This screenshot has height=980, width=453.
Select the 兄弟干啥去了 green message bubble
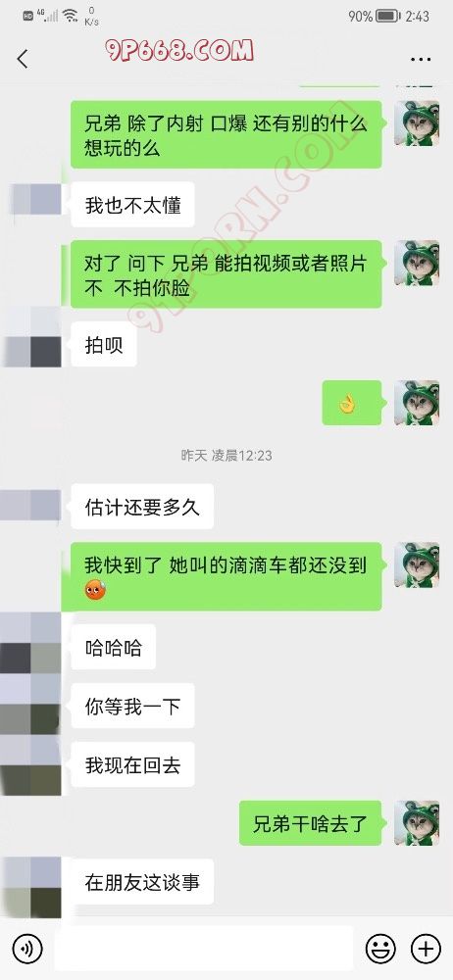(311, 823)
